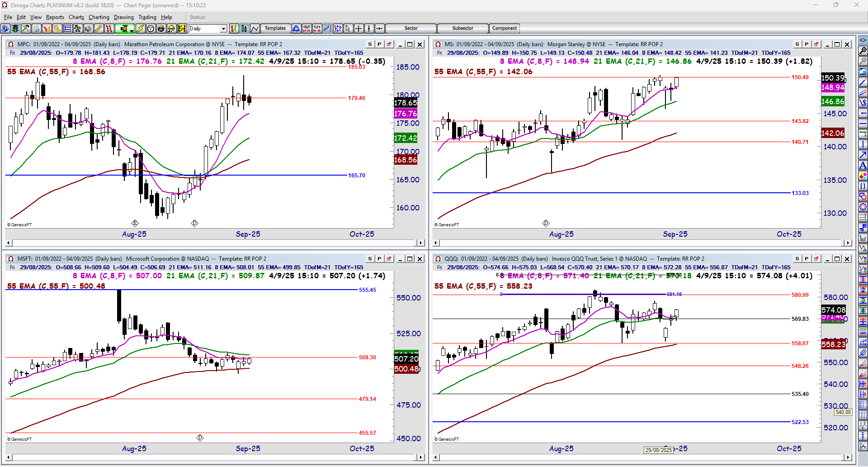
Task: Click right scroll arrow of MPC chart
Action: point(421,243)
